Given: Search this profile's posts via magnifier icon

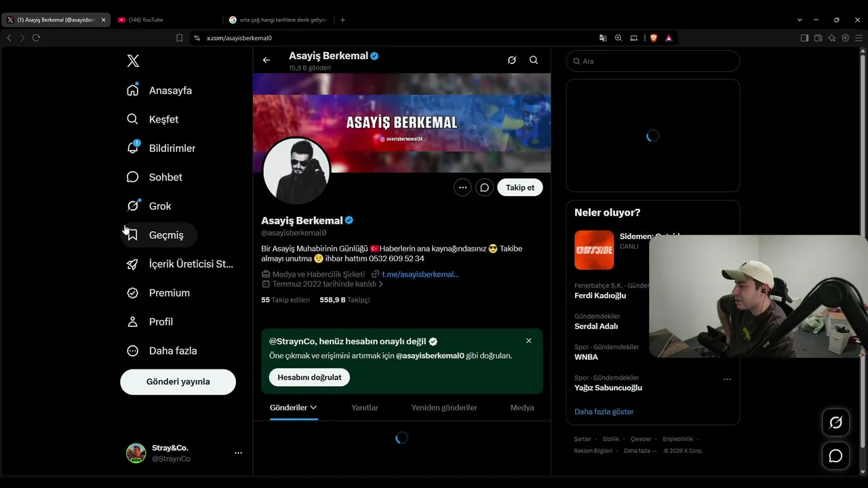Looking at the screenshot, I should point(534,60).
